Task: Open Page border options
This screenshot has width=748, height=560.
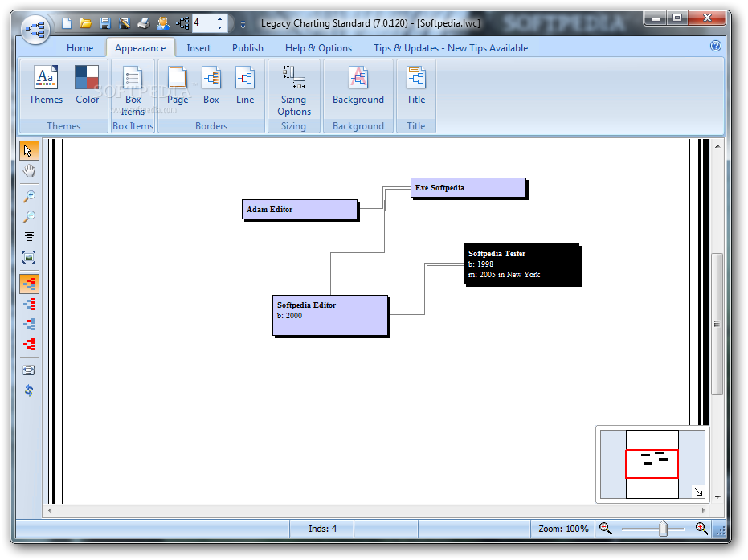Action: (x=178, y=85)
